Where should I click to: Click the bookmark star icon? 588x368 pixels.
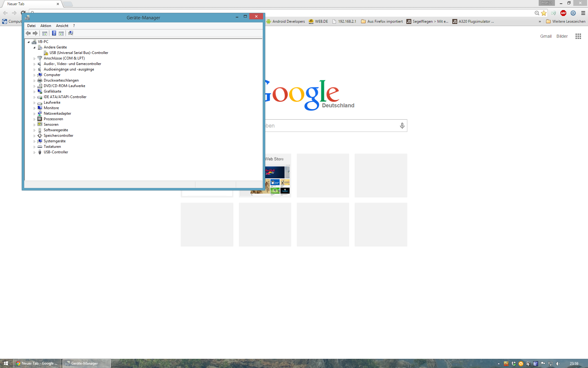[544, 13]
